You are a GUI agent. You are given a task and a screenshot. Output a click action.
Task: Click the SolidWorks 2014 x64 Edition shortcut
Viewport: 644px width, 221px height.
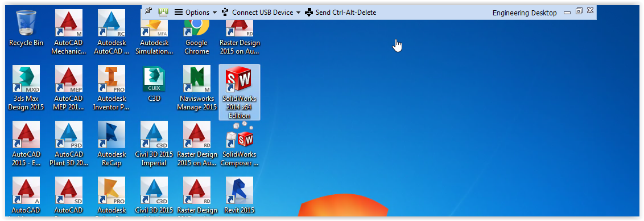(x=240, y=92)
